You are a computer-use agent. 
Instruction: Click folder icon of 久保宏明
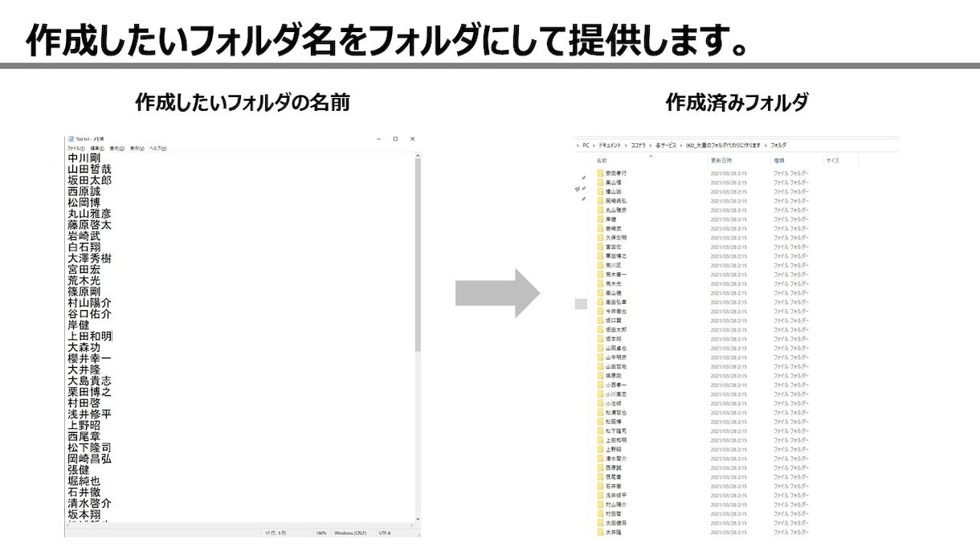pyautogui.click(x=600, y=238)
